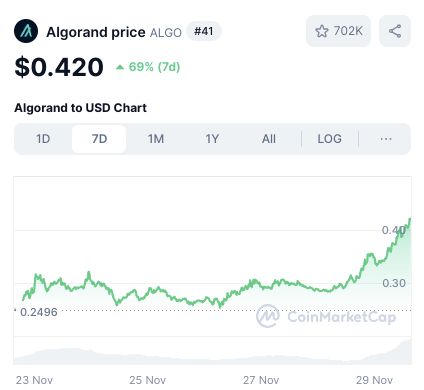The height and width of the screenshot is (390, 424).
Task: Click the Algorand price title
Action: coord(96,32)
